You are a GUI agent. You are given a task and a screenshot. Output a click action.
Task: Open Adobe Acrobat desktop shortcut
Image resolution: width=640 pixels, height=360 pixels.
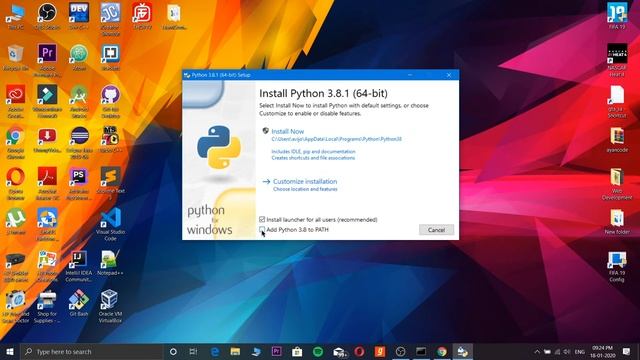[x=47, y=183]
